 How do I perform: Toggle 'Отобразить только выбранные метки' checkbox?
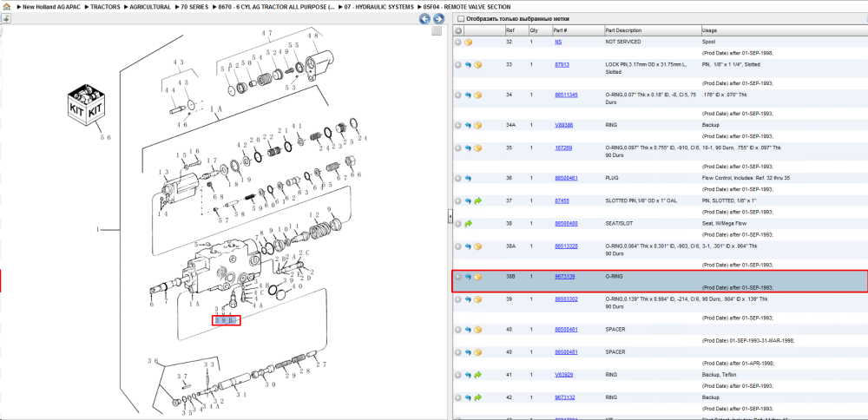(460, 19)
